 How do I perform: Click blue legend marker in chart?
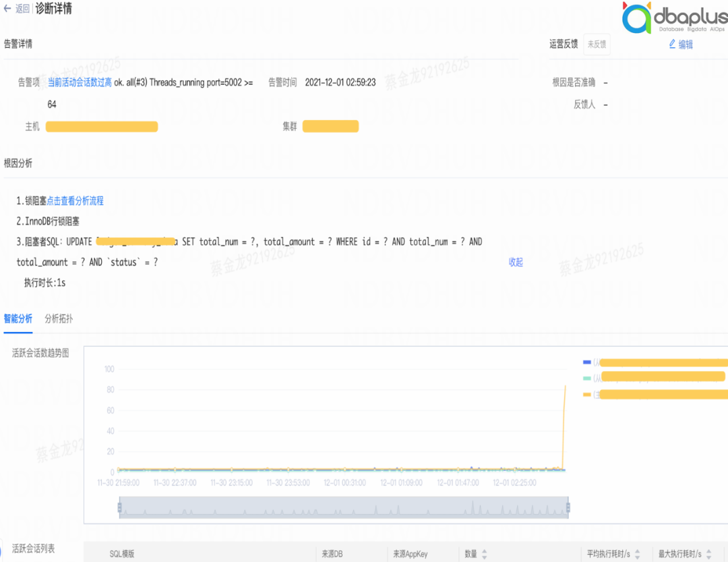tap(586, 362)
